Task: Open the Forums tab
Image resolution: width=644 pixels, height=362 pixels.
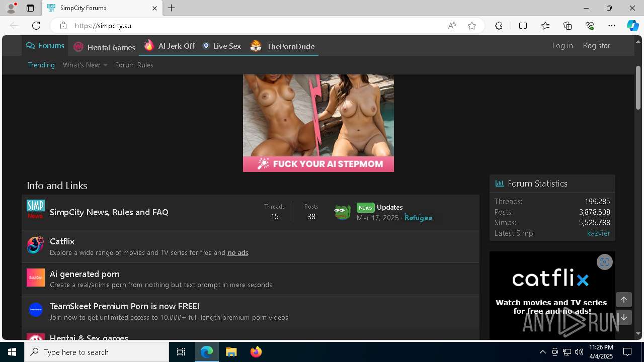Action: click(x=45, y=46)
